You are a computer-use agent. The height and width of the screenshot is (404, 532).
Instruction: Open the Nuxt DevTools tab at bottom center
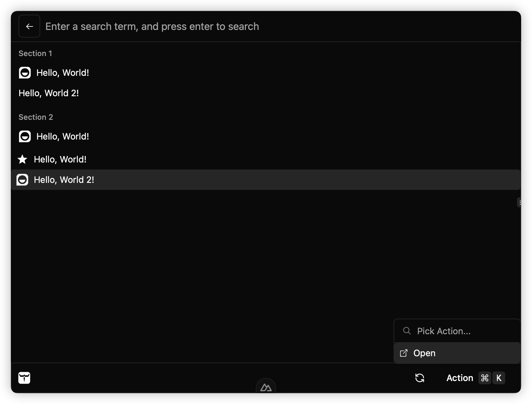pyautogui.click(x=266, y=387)
